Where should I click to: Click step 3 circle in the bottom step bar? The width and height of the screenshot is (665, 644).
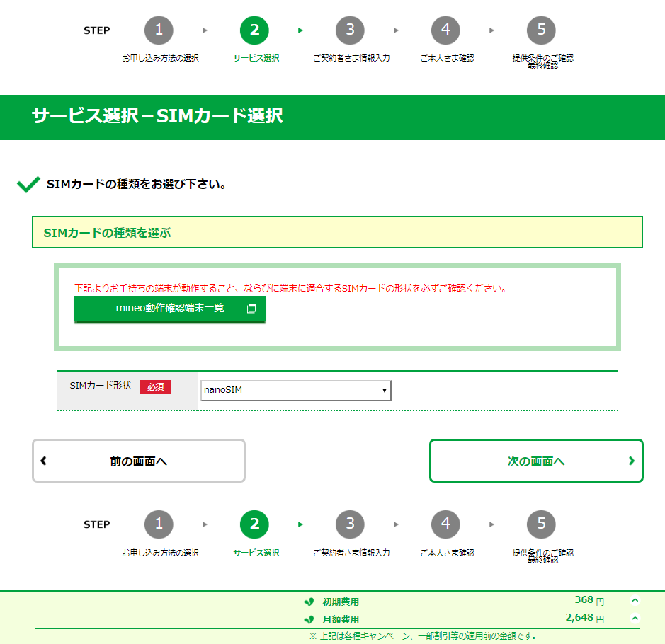pyautogui.click(x=350, y=524)
